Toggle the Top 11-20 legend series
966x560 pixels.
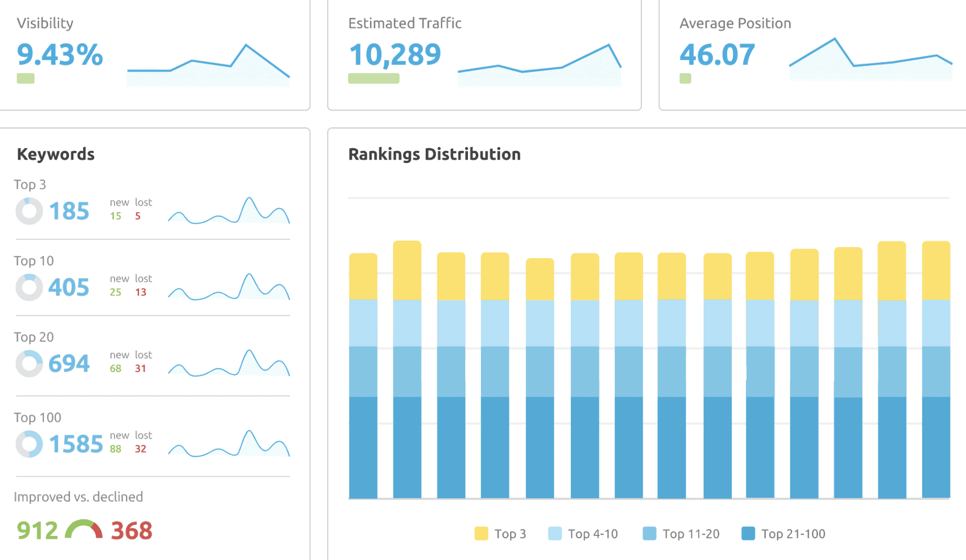pyautogui.click(x=681, y=534)
